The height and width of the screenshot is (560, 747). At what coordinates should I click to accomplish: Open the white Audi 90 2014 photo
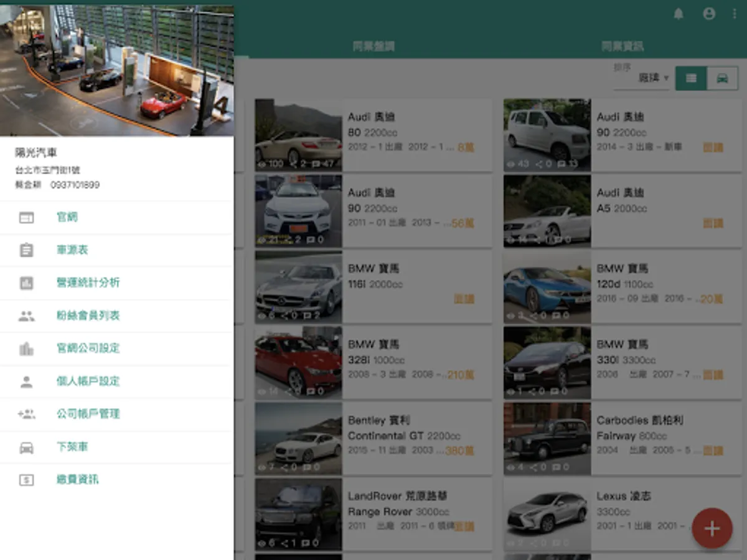click(x=547, y=135)
